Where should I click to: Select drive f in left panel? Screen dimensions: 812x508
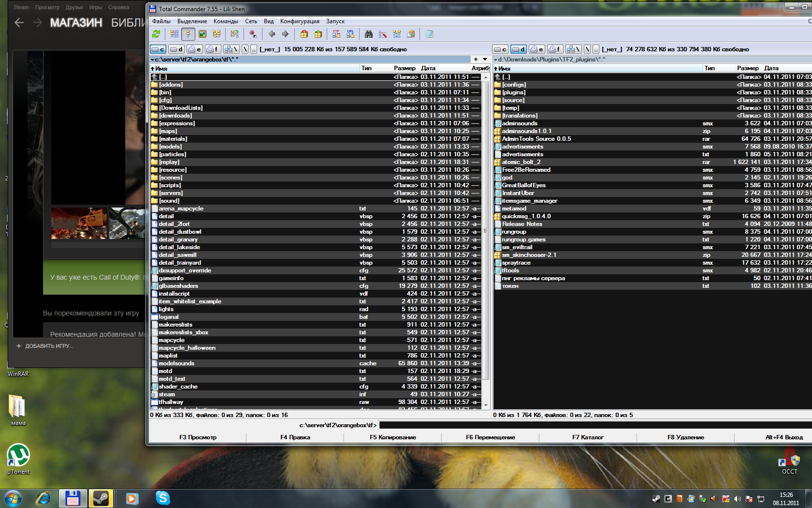(213, 49)
